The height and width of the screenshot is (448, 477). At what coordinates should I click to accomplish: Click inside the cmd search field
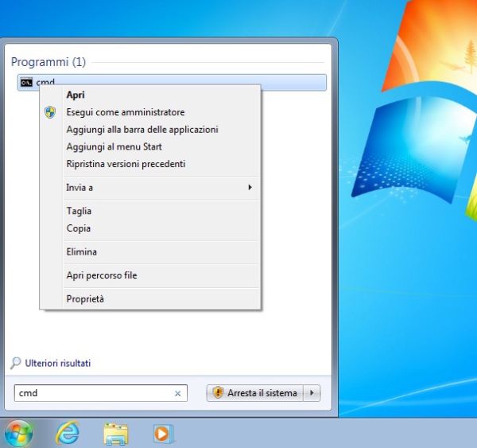click(x=91, y=393)
